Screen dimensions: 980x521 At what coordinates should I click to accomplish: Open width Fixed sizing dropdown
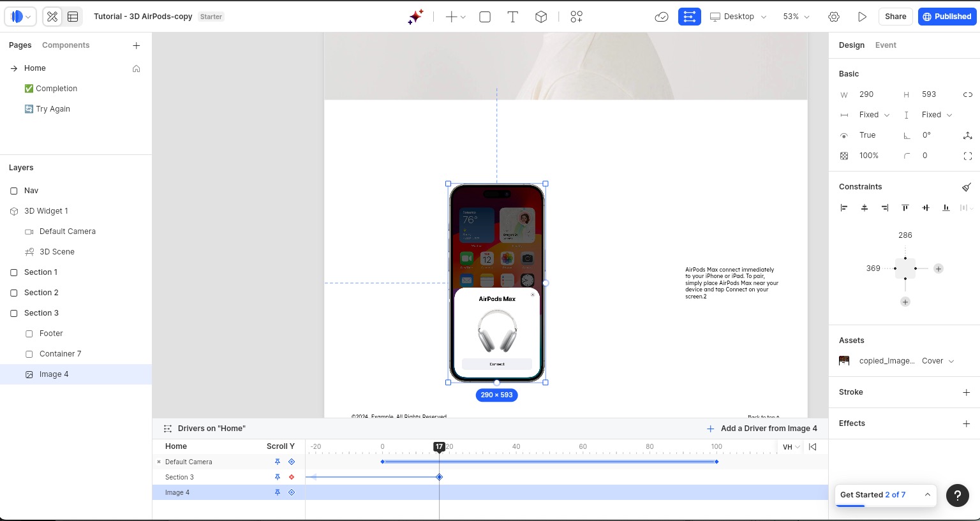tap(874, 115)
